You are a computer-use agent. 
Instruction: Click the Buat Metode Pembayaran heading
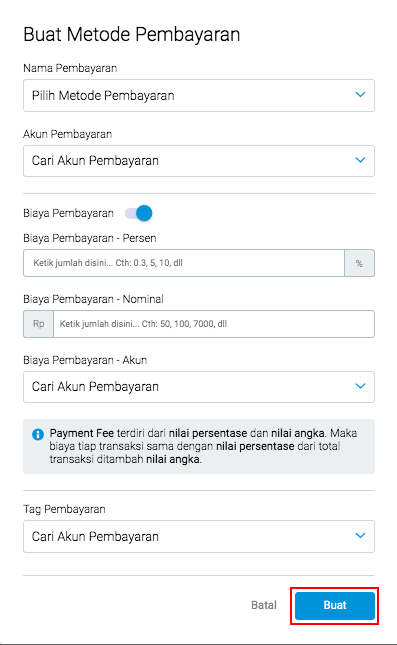click(132, 34)
